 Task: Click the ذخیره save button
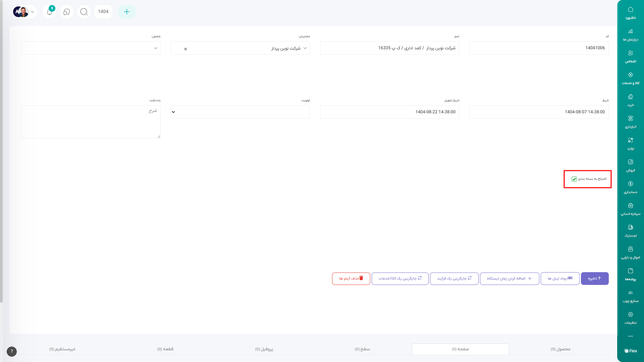pyautogui.click(x=594, y=279)
